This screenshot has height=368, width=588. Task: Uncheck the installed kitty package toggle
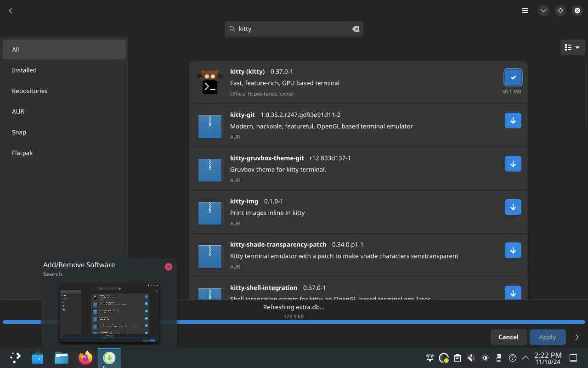(513, 77)
